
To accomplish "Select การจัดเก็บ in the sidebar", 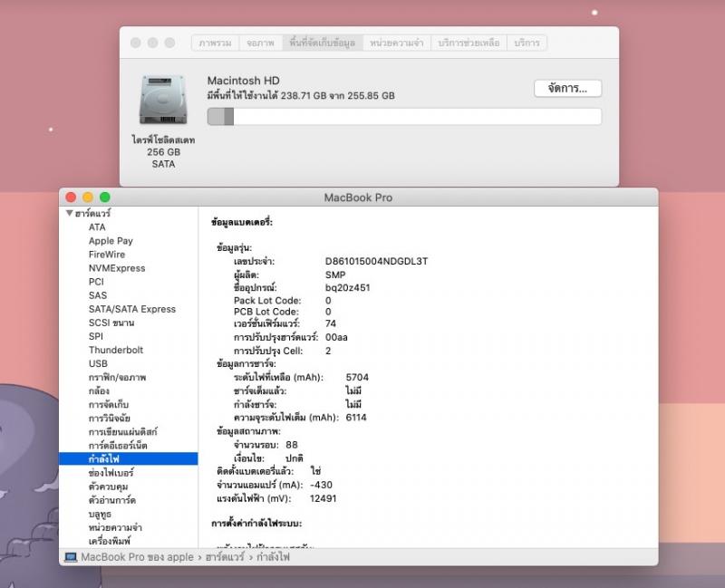I will (x=109, y=404).
